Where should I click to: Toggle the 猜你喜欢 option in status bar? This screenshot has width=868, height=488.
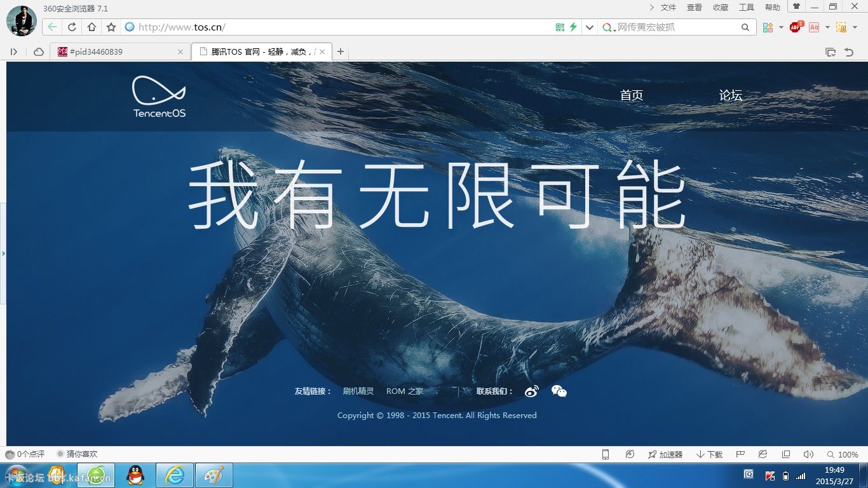coord(77,454)
